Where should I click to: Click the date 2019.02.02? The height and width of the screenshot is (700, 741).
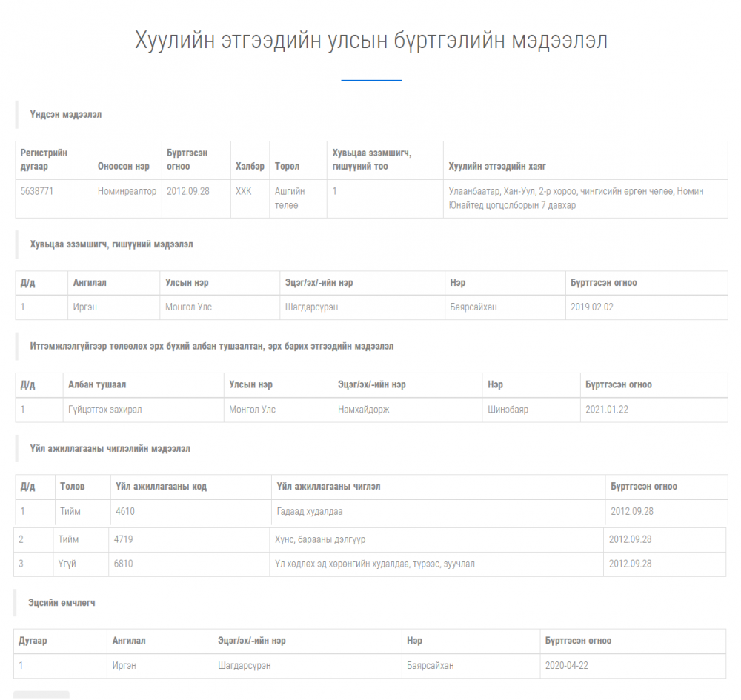coord(591,307)
